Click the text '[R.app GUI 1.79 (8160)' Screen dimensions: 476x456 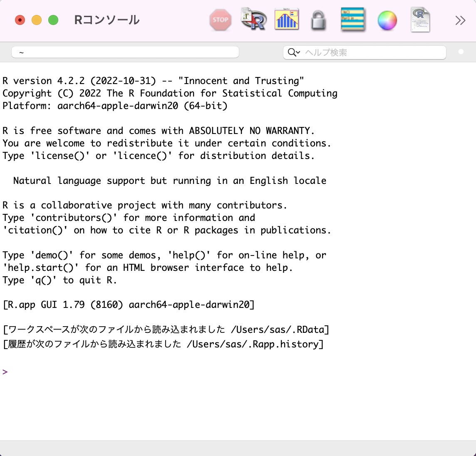63,305
